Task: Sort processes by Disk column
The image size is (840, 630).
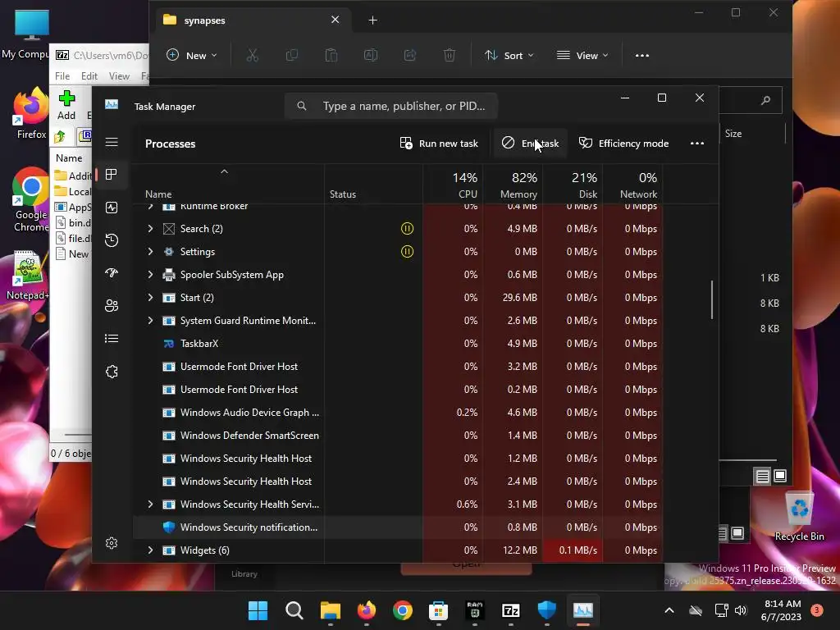Action: 573,185
